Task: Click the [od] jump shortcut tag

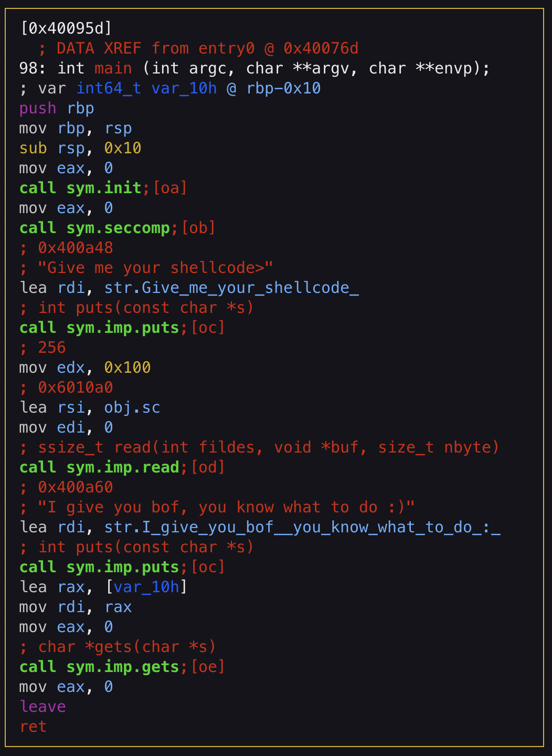Action: click(x=207, y=467)
